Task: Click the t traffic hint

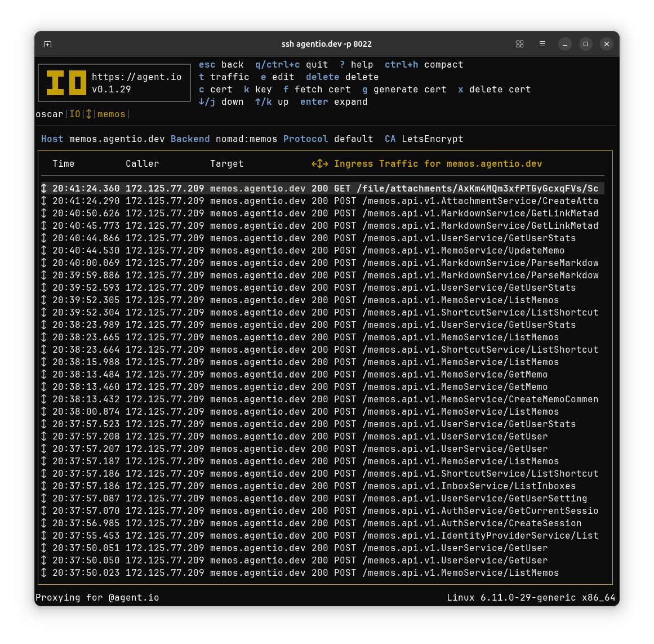Action: [224, 77]
